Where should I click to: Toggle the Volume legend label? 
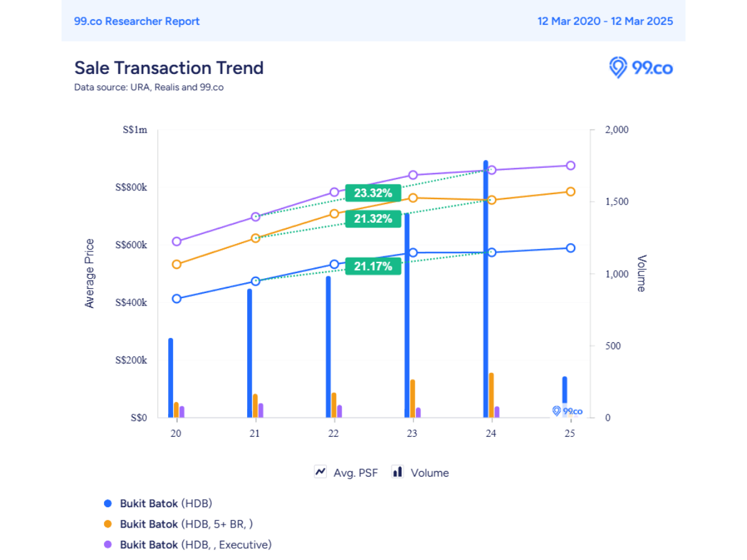tap(430, 473)
